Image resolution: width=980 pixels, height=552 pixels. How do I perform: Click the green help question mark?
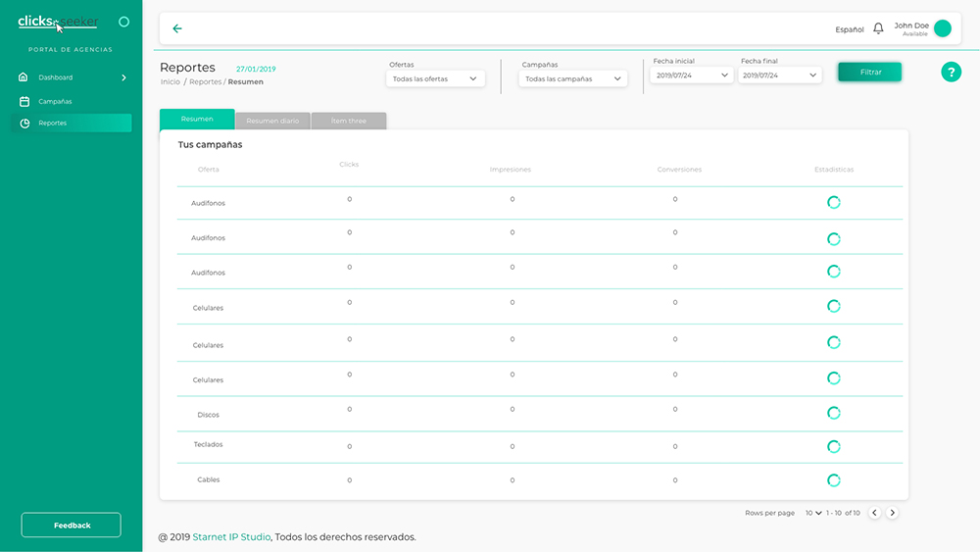[951, 72]
